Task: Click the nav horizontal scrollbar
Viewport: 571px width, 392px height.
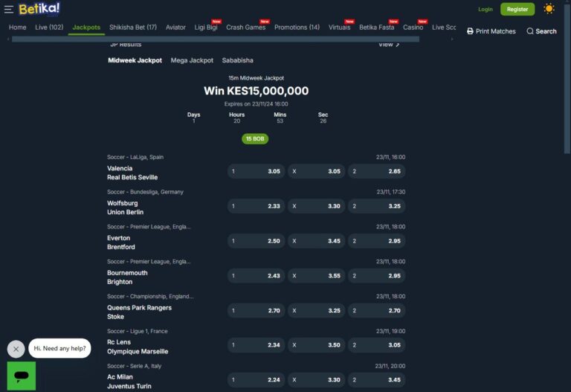Action: coord(216,39)
